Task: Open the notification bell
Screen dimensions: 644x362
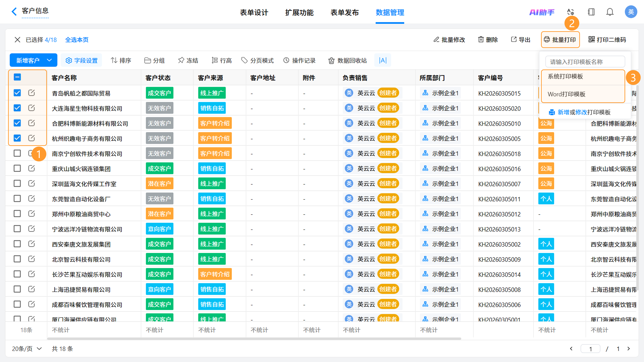Action: coord(610,12)
